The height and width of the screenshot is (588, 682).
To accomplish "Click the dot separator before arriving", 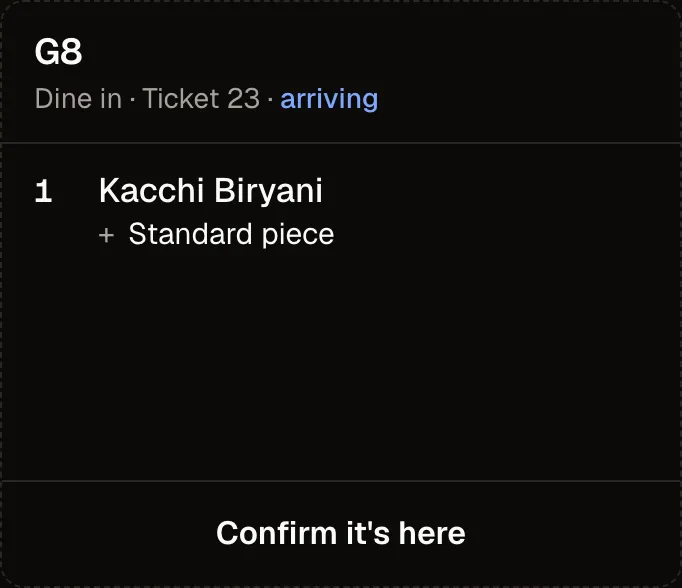I will pos(270,100).
